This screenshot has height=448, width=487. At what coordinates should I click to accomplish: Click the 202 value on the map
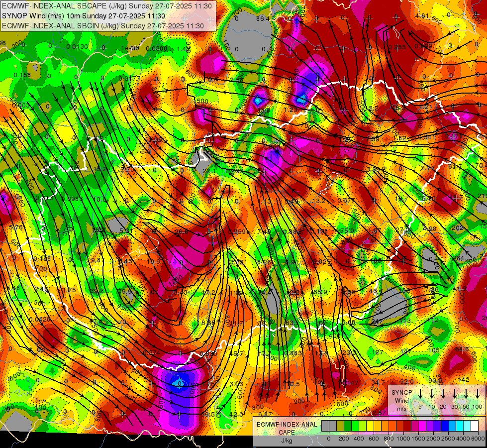[x=458, y=228]
